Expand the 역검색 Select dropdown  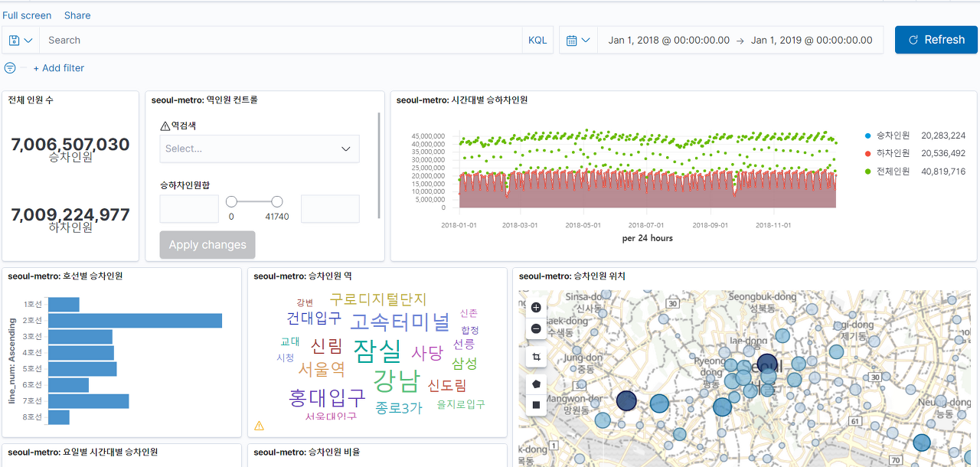coord(260,149)
